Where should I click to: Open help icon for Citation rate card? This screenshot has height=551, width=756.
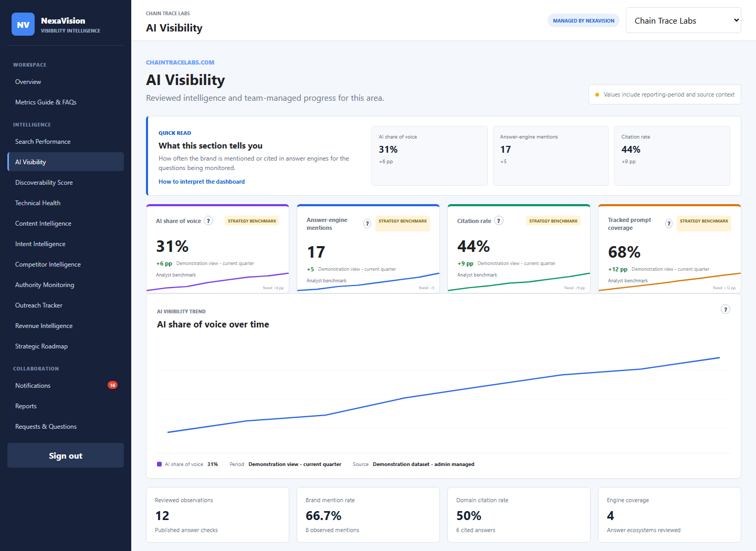click(x=499, y=221)
